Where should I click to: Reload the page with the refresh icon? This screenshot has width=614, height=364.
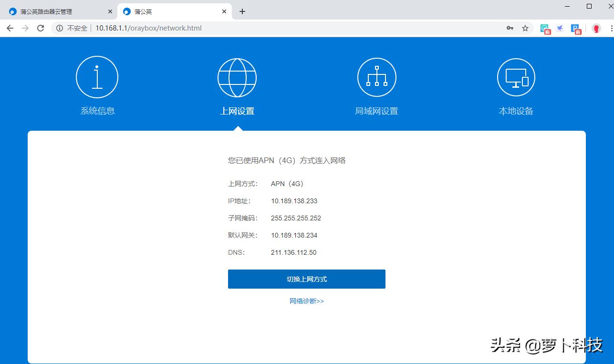40,28
